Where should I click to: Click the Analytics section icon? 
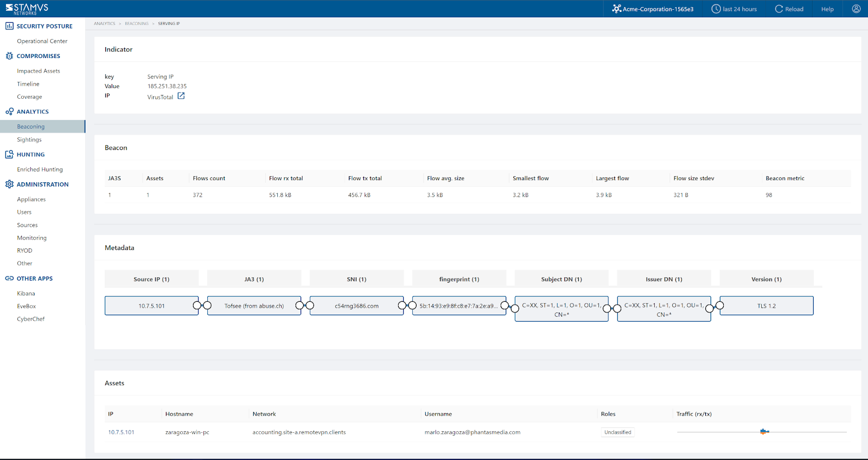tap(9, 112)
